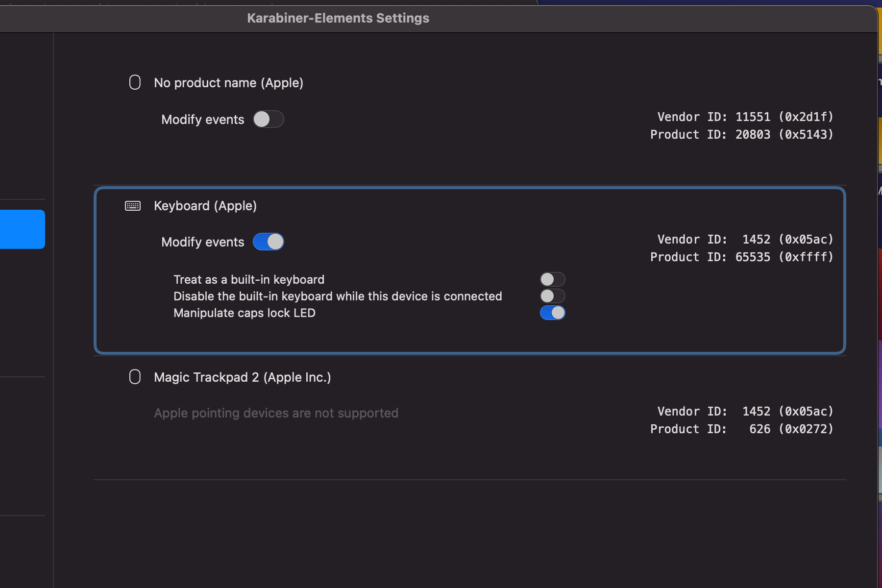This screenshot has width=882, height=588.
Task: Toggle Disable the built-in keyboard while connected
Action: coord(552,296)
